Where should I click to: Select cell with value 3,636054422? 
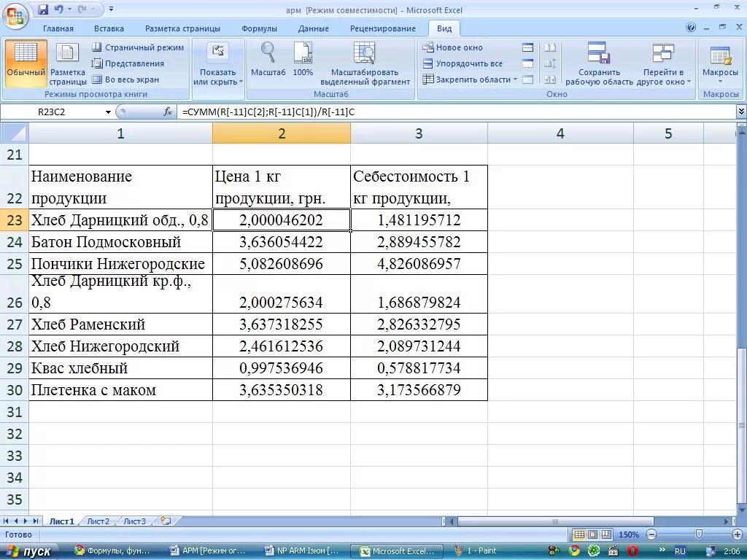click(281, 242)
